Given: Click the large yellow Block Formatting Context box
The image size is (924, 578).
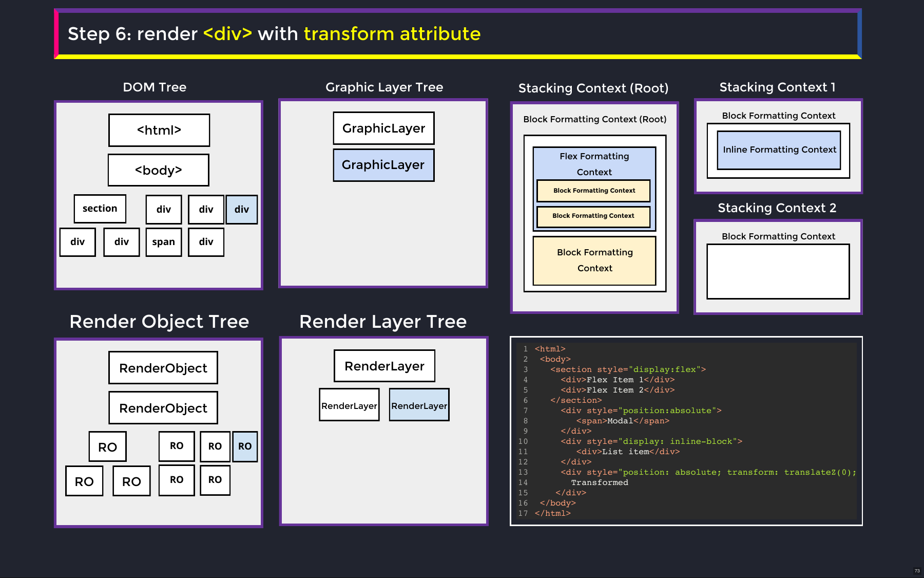Looking at the screenshot, I should point(595,260).
